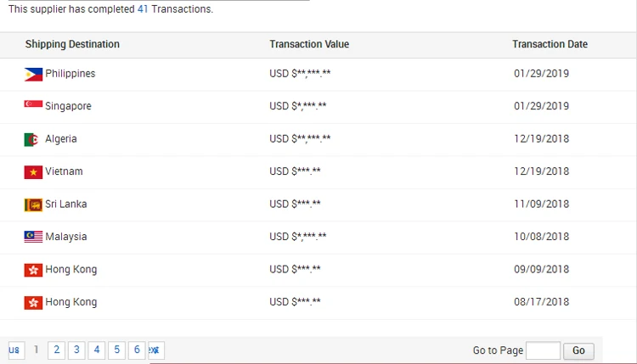Select page 5 in the pagination
Screen dimensions: 637x364
tap(117, 350)
